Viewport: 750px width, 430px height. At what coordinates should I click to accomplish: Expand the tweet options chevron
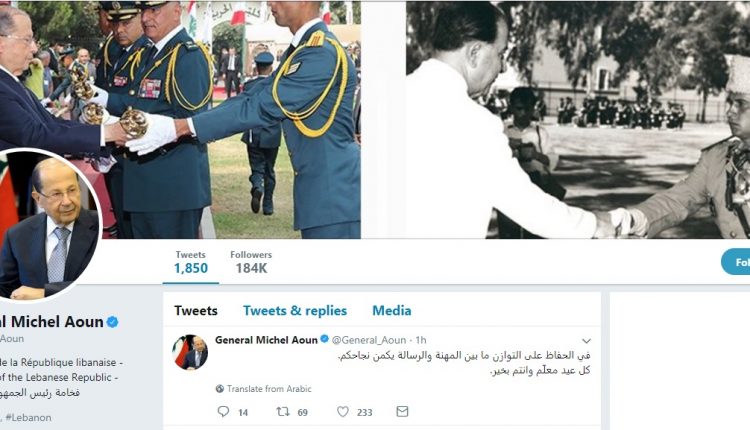click(586, 341)
